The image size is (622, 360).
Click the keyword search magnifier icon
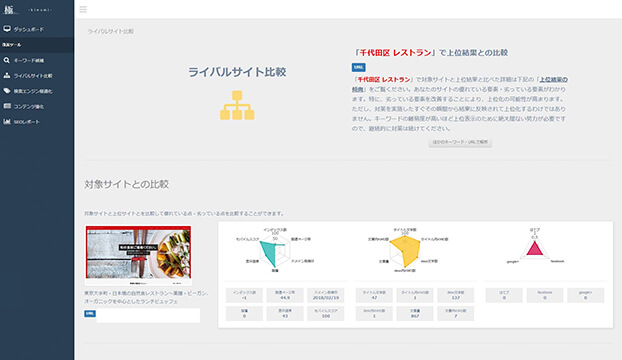point(7,60)
